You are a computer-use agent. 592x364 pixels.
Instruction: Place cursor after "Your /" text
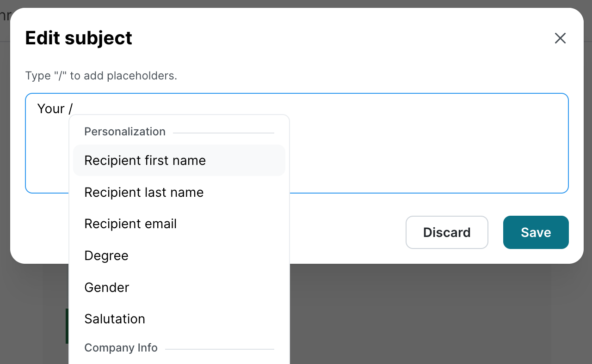tap(74, 109)
